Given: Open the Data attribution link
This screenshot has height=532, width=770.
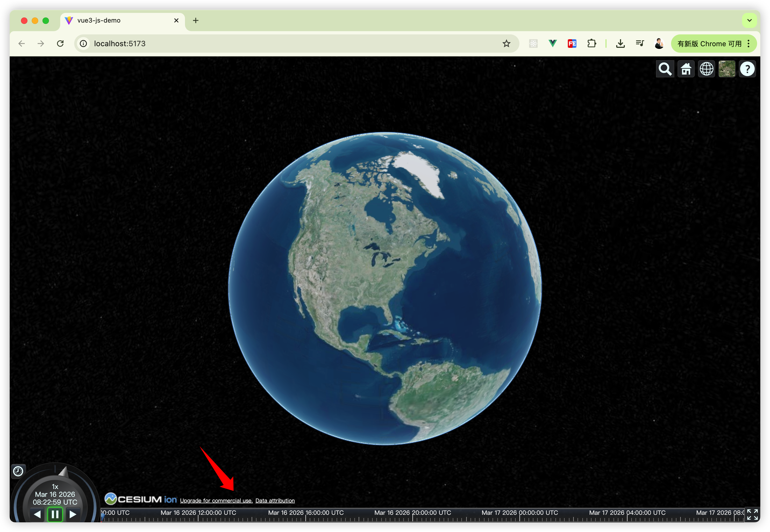Looking at the screenshot, I should 275,500.
